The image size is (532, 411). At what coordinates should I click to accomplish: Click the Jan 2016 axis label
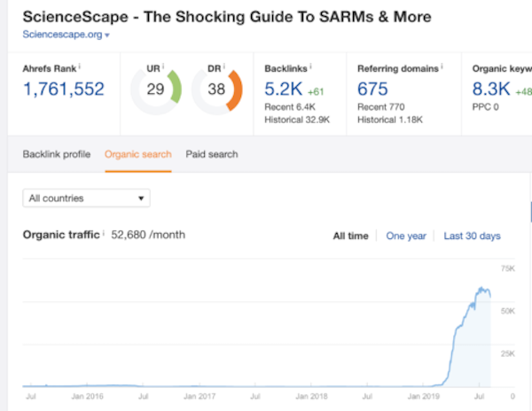point(87,397)
